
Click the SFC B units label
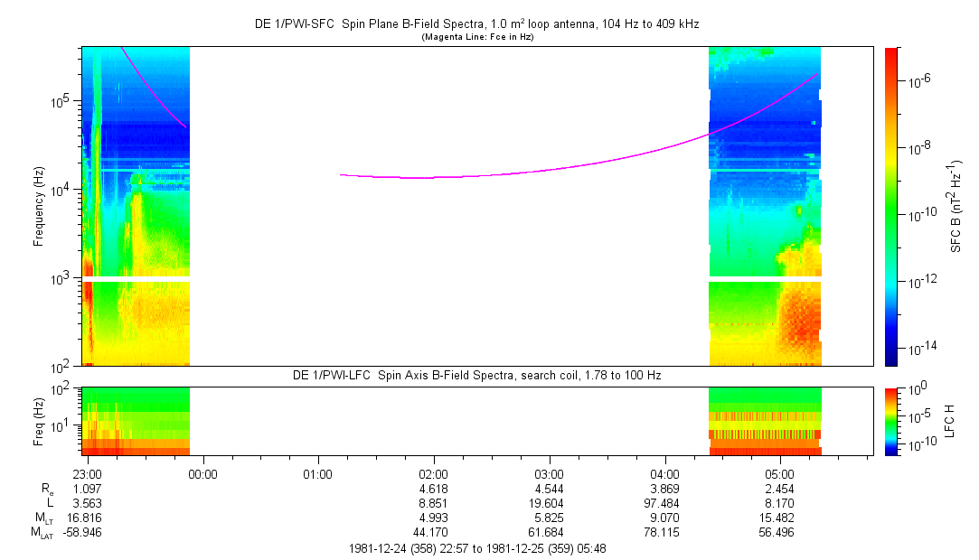coord(955,206)
